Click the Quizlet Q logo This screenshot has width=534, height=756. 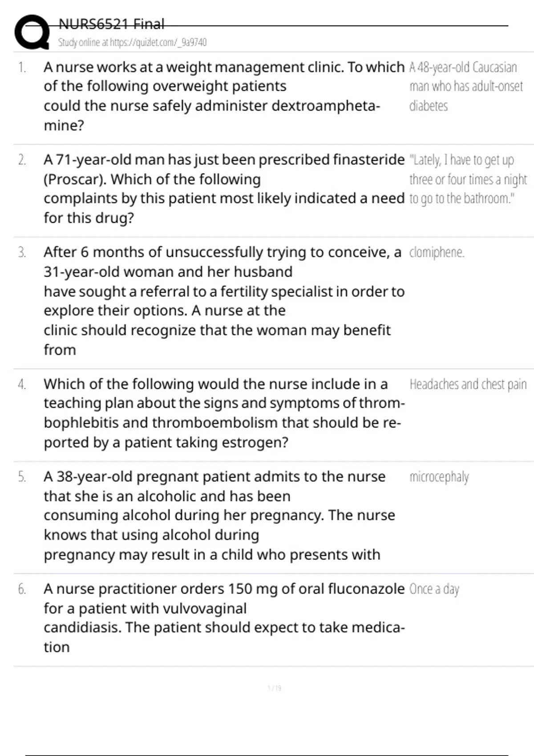tap(32, 32)
